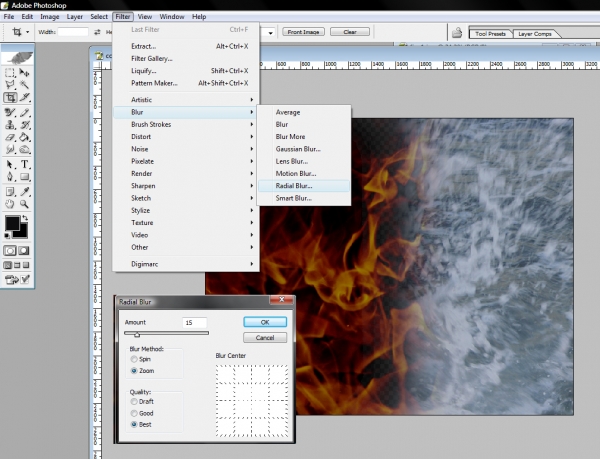Viewport: 600px width, 459px height.
Task: Set quality to Best
Action: [134, 425]
